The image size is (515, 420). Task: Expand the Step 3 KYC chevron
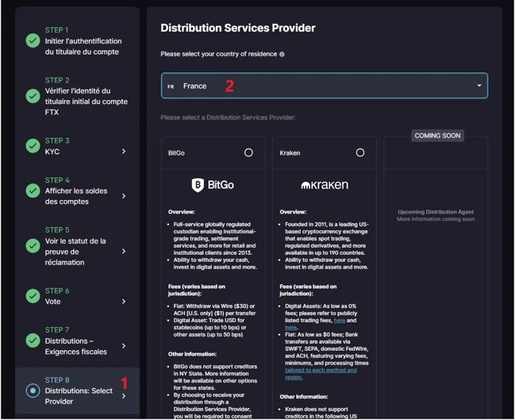123,151
